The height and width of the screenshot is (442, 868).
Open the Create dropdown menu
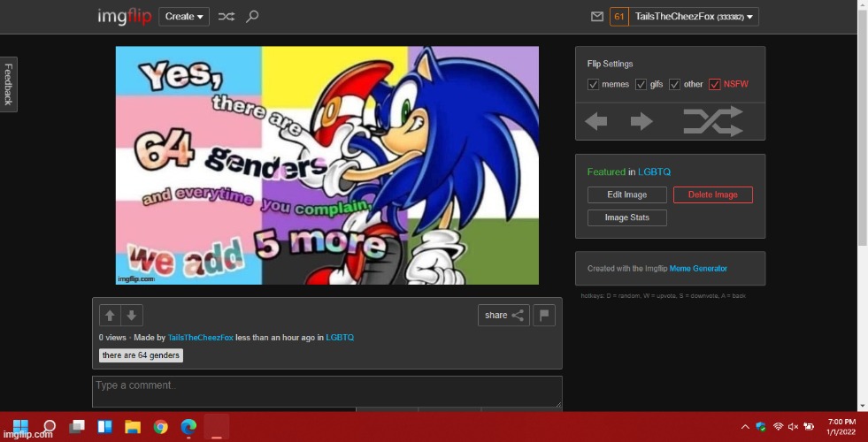pos(184,17)
